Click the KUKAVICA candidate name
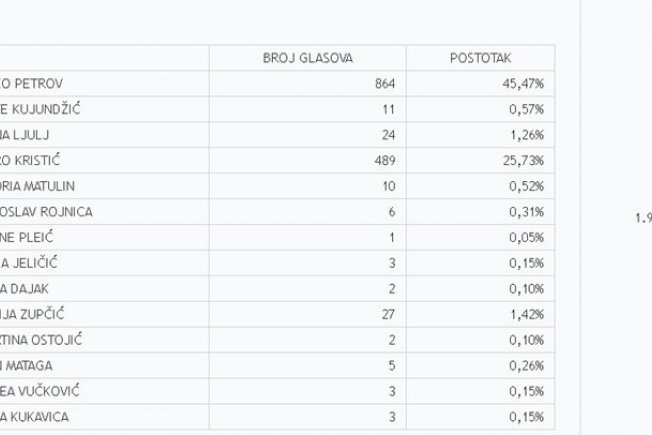The image size is (652, 435). tap(35, 417)
